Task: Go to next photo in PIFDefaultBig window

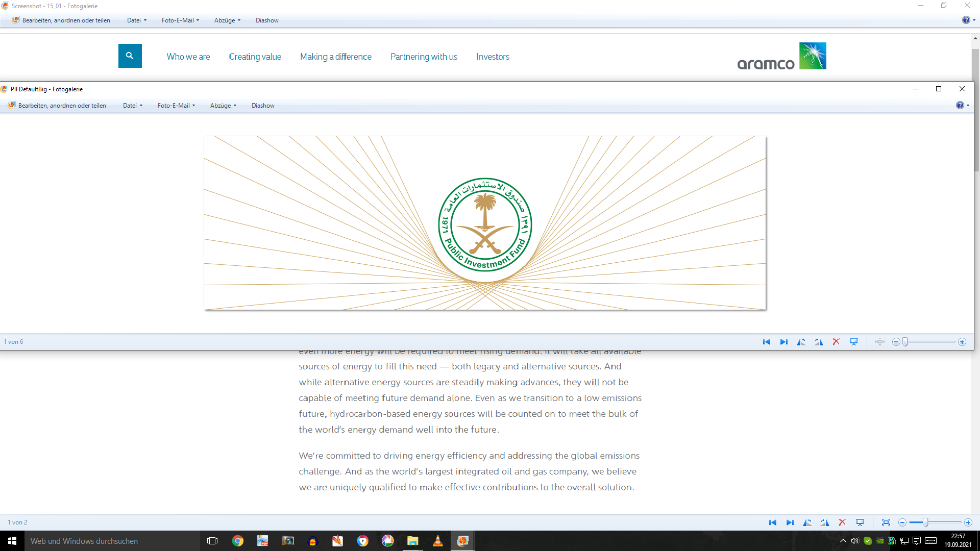Action: pyautogui.click(x=784, y=342)
